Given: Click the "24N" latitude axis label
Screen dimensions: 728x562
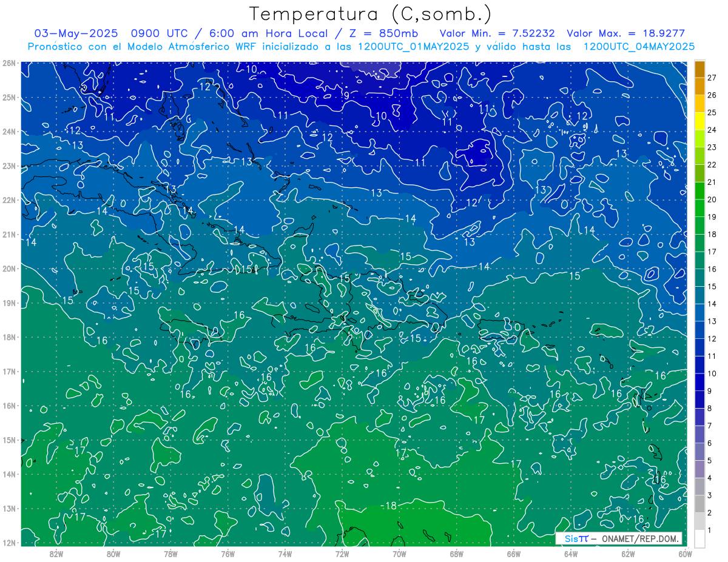Looking at the screenshot, I should click(x=8, y=132).
